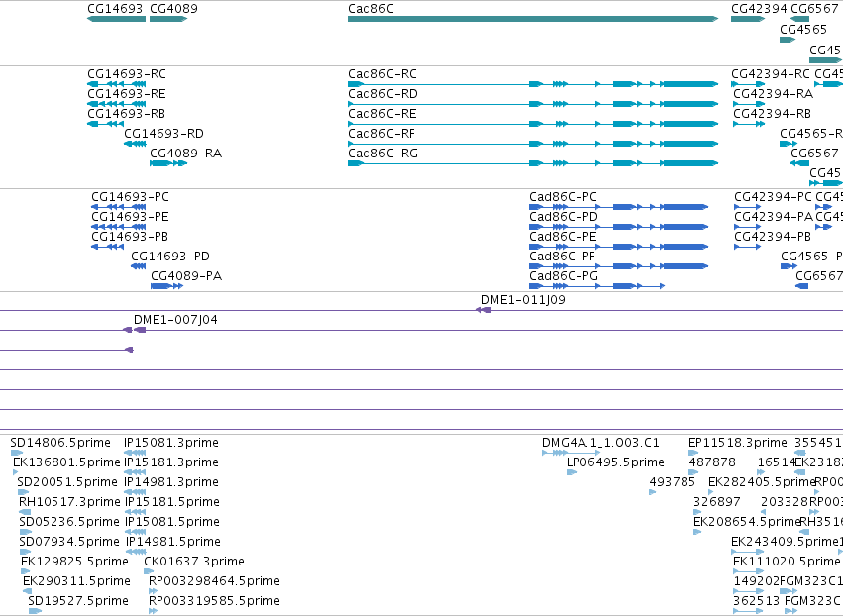Click the Cad86C-PF protein label

pyautogui.click(x=562, y=257)
